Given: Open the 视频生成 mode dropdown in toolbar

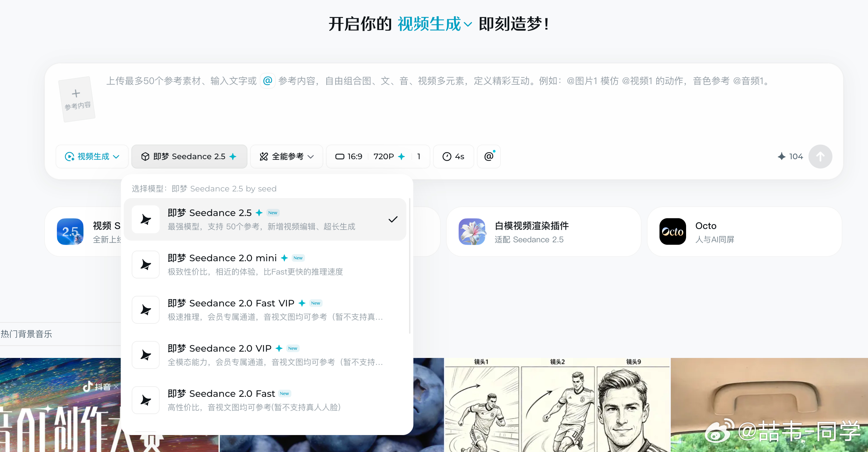Looking at the screenshot, I should tap(92, 157).
